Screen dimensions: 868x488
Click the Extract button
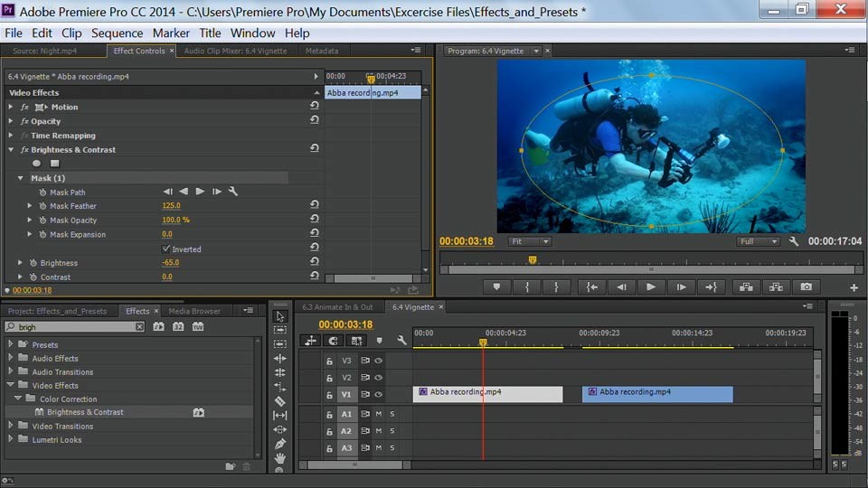(x=776, y=286)
